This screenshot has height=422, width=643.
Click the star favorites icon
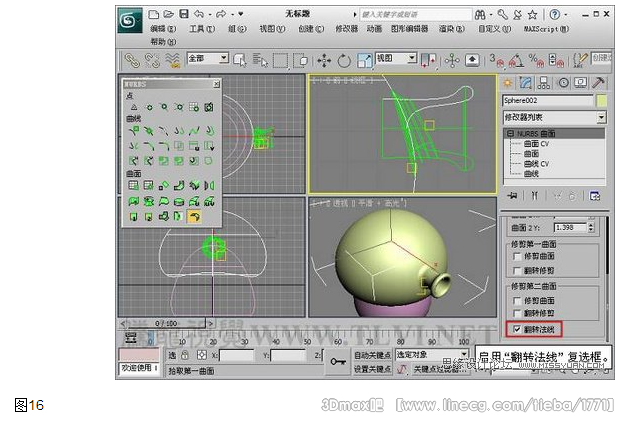click(532, 15)
